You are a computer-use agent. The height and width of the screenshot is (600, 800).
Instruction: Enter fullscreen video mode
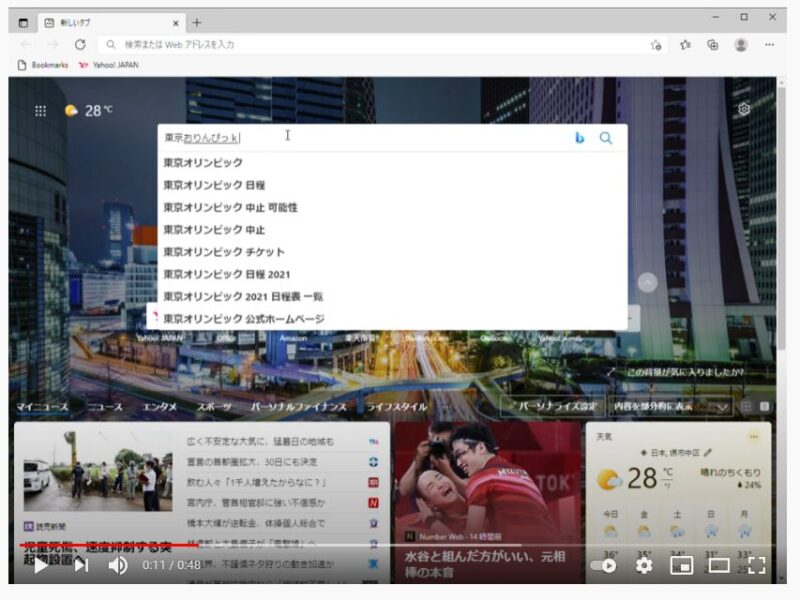tap(757, 565)
